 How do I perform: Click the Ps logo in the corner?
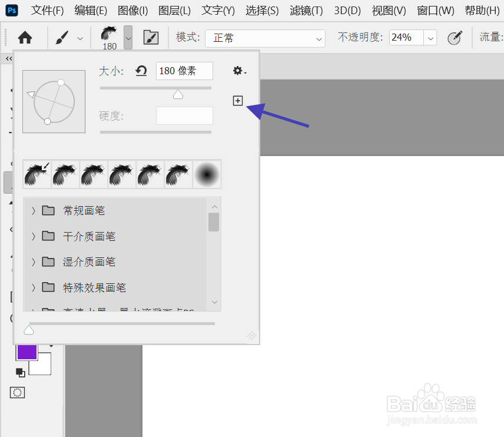[11, 10]
